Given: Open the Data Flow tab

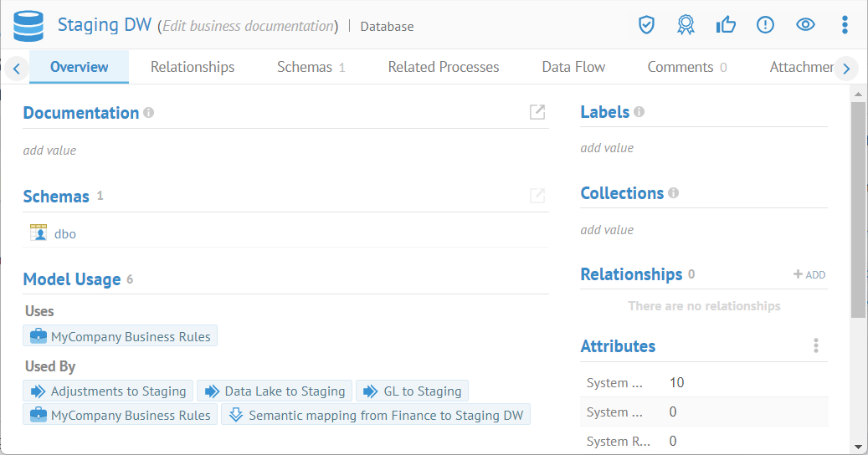Looking at the screenshot, I should (x=573, y=67).
